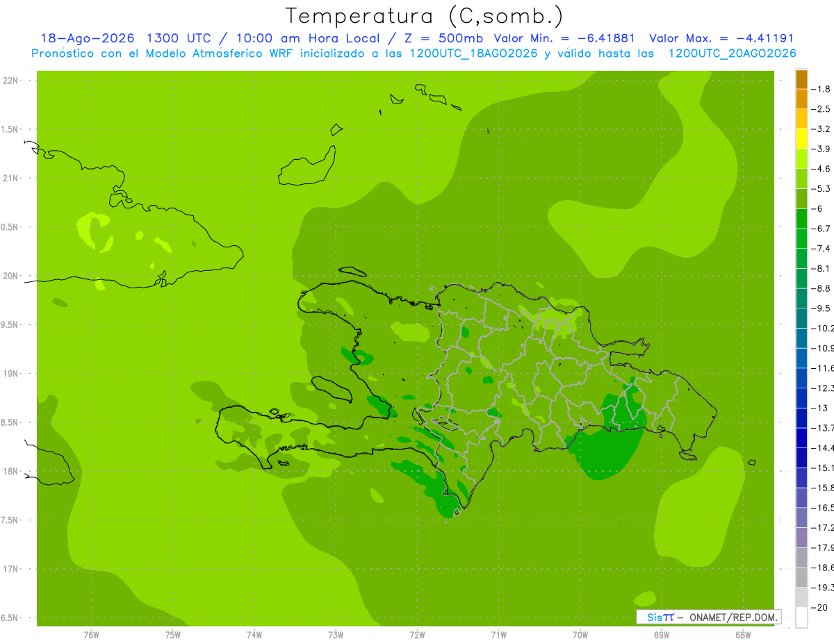834x644 pixels.
Task: Click the 73W longitude label
Action: click(x=336, y=635)
